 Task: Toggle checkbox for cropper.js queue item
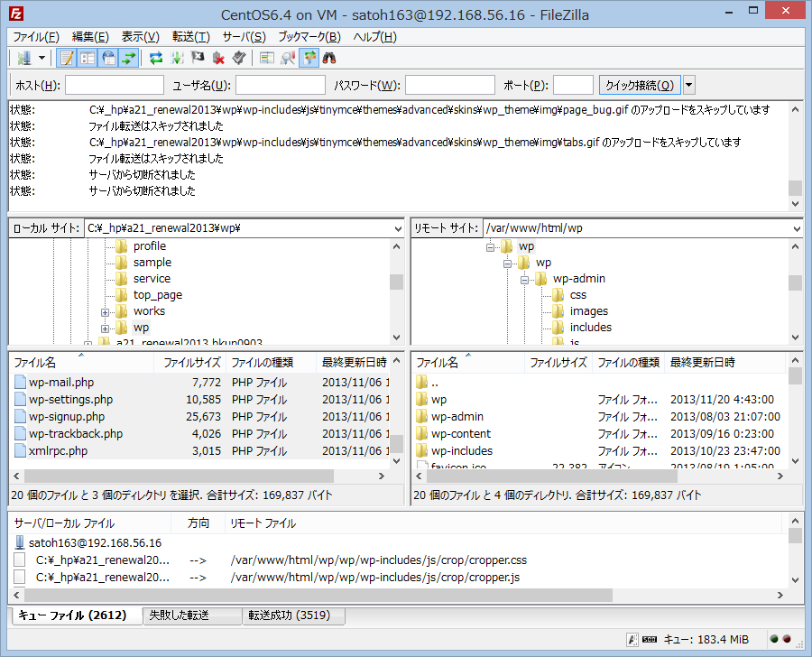[20, 578]
